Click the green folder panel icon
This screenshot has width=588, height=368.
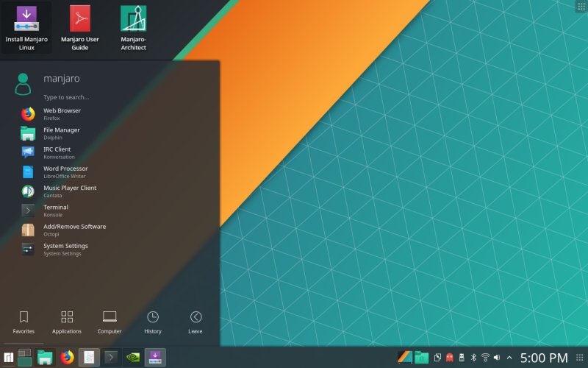421,357
